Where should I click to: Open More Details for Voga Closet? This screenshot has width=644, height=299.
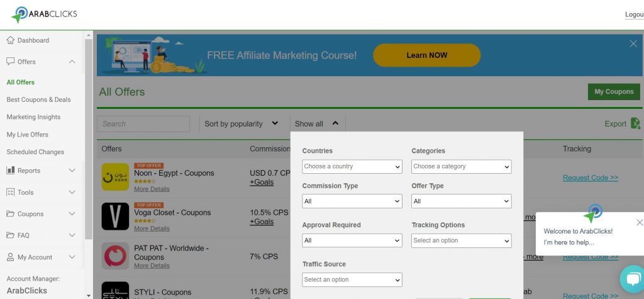tap(152, 228)
